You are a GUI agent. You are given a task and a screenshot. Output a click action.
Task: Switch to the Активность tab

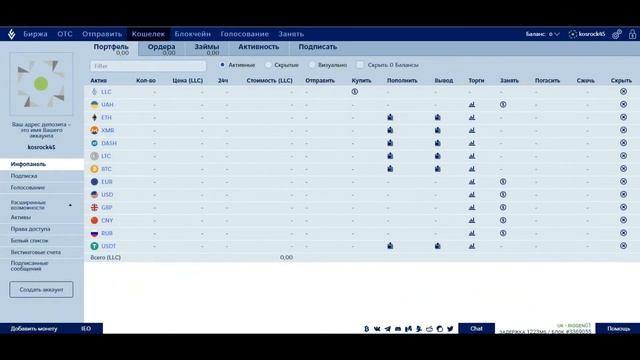coord(259,47)
